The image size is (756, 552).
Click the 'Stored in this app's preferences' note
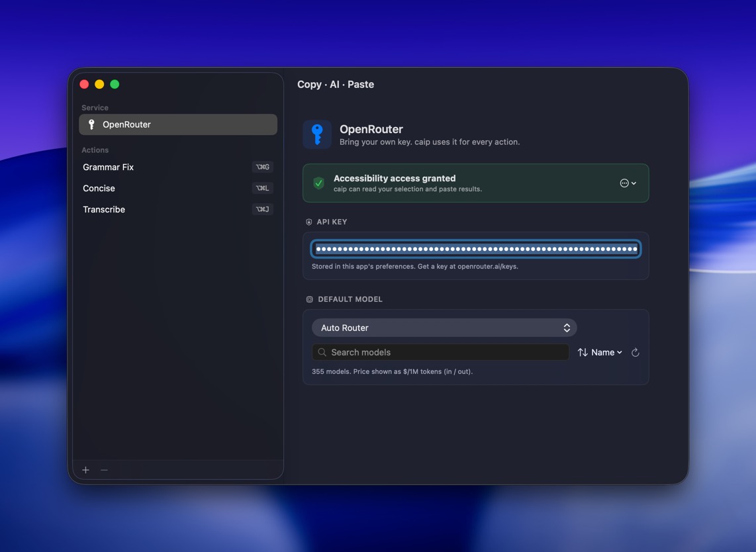pyautogui.click(x=414, y=266)
